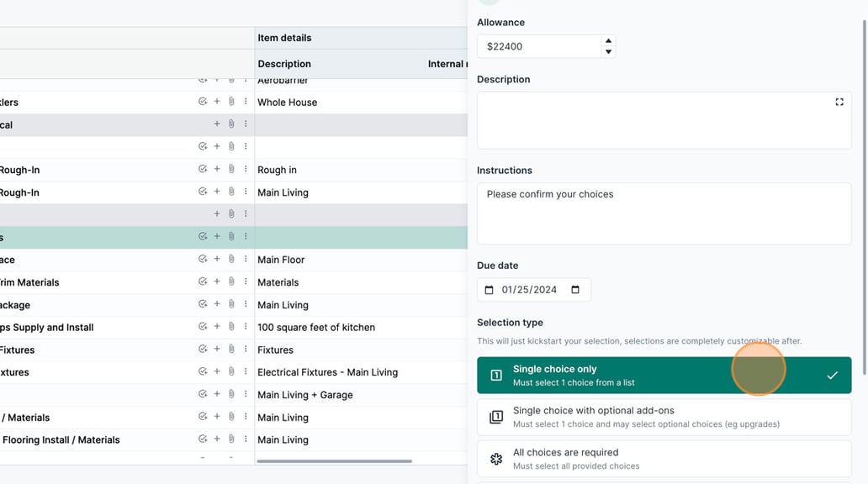Viewport: 868px width, 484px height.
Task: Click plus icon on 100 square feet row
Action: coord(217,327)
